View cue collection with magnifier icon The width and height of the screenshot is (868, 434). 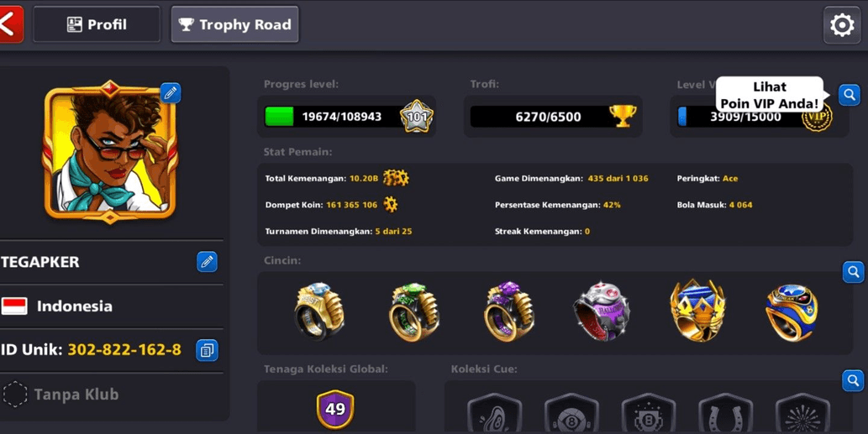853,380
